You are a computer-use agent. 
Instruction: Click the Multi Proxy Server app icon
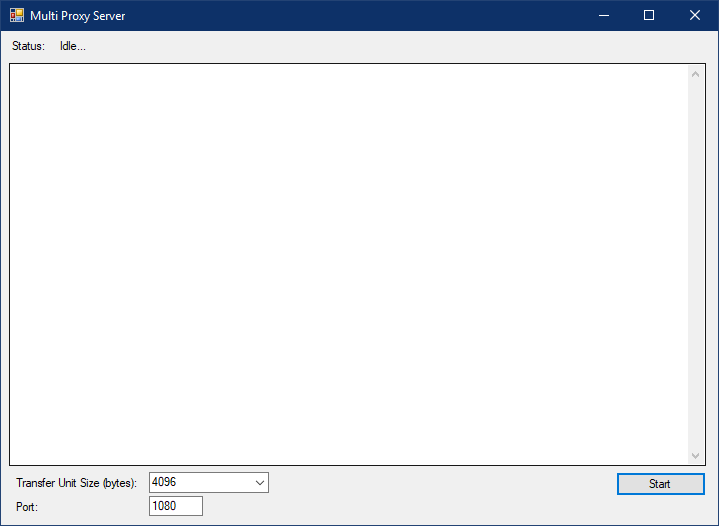point(17,16)
